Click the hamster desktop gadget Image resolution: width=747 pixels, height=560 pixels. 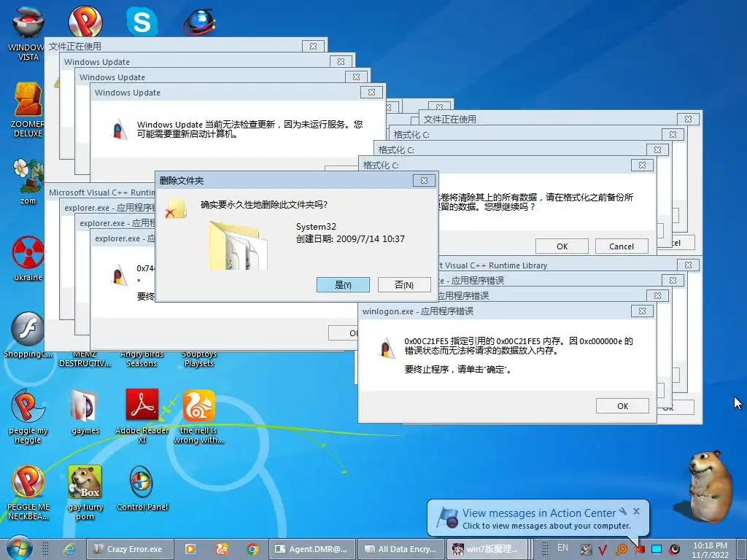click(x=711, y=486)
